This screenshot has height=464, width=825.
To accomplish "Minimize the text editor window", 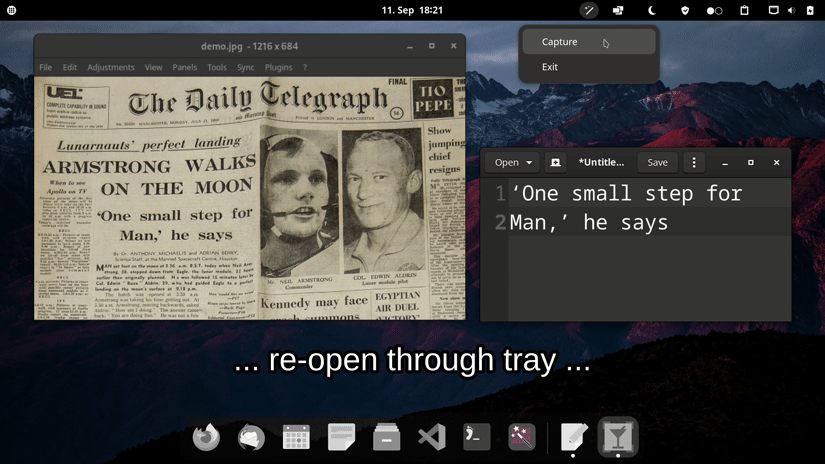I will (x=725, y=163).
